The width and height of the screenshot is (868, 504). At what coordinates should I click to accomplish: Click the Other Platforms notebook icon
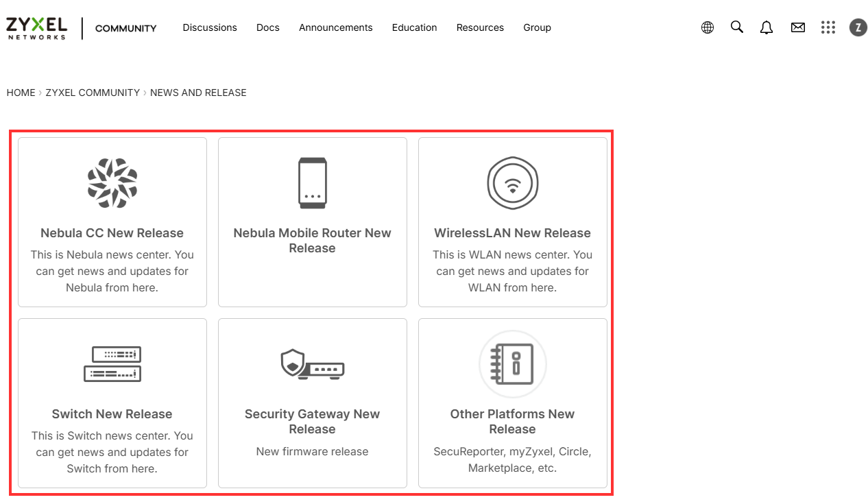pos(513,364)
